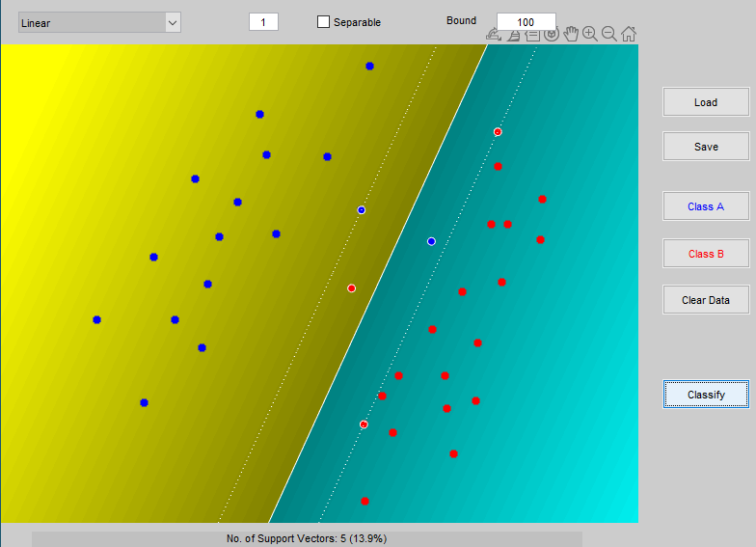Activate the rotate 3D tool
Image resolution: width=756 pixels, height=547 pixels.
tap(552, 34)
